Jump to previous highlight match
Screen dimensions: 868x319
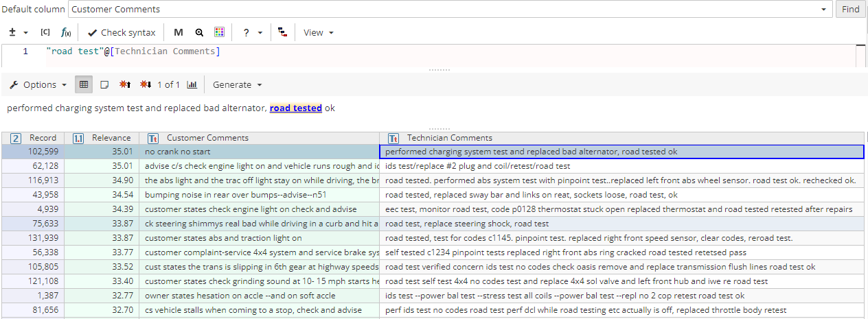[x=125, y=84]
